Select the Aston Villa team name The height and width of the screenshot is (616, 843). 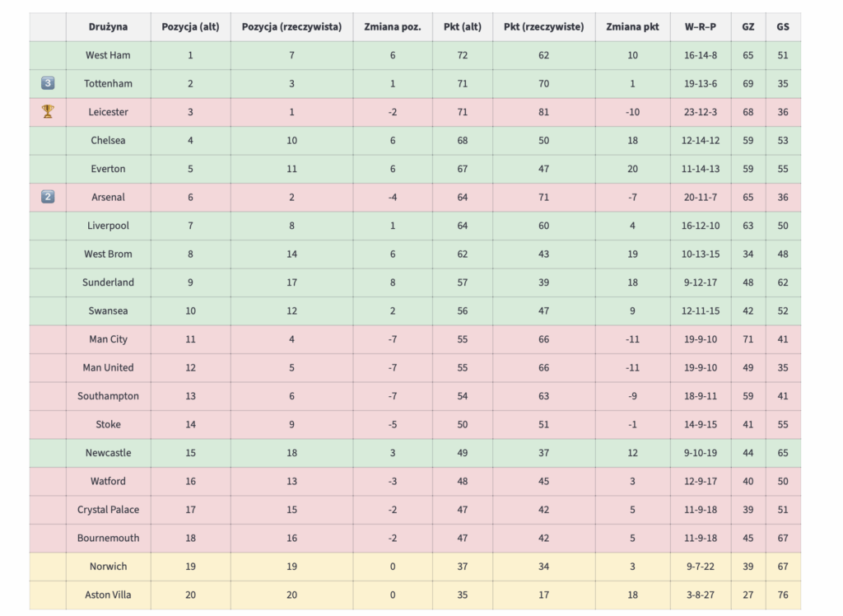[108, 595]
